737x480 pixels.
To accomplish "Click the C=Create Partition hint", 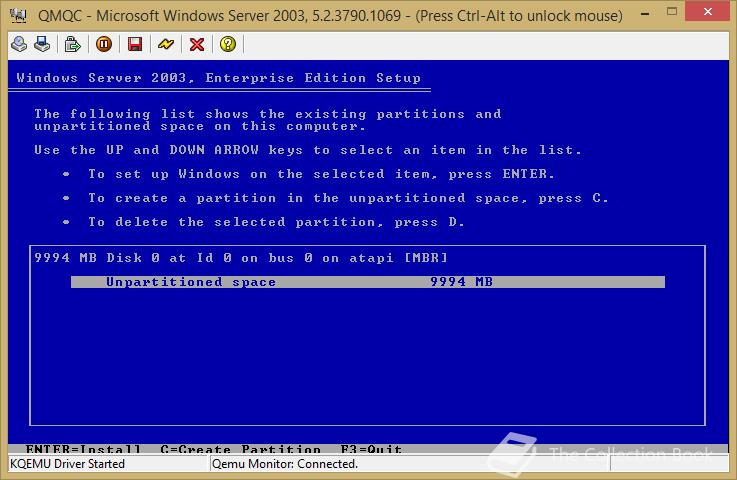I will coord(241,449).
